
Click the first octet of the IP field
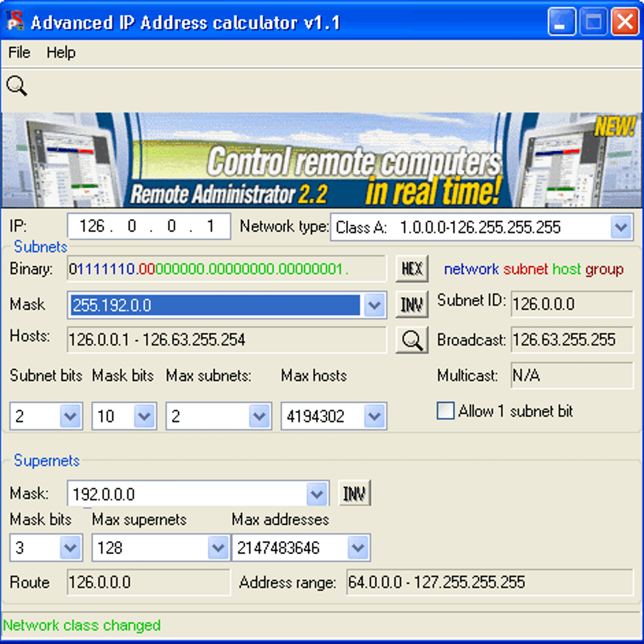[x=92, y=227]
